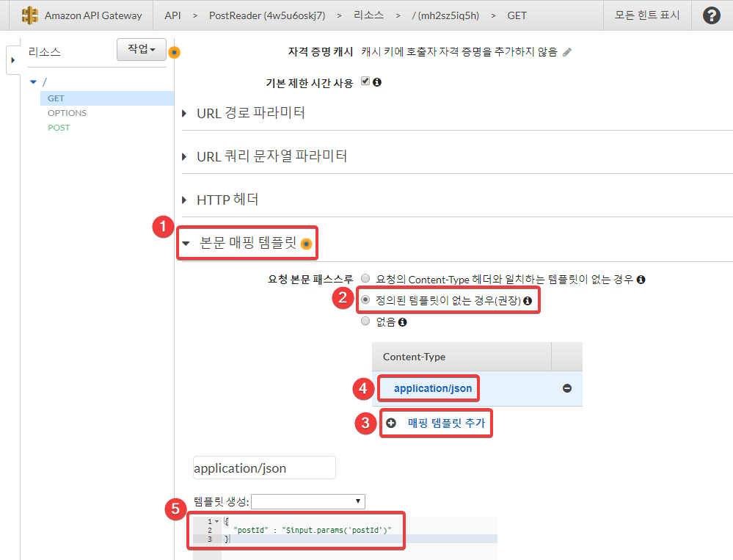The image size is (733, 560).
Task: Select radio 정의된 템플릿이 없는 경우(권장)
Action: (x=365, y=299)
